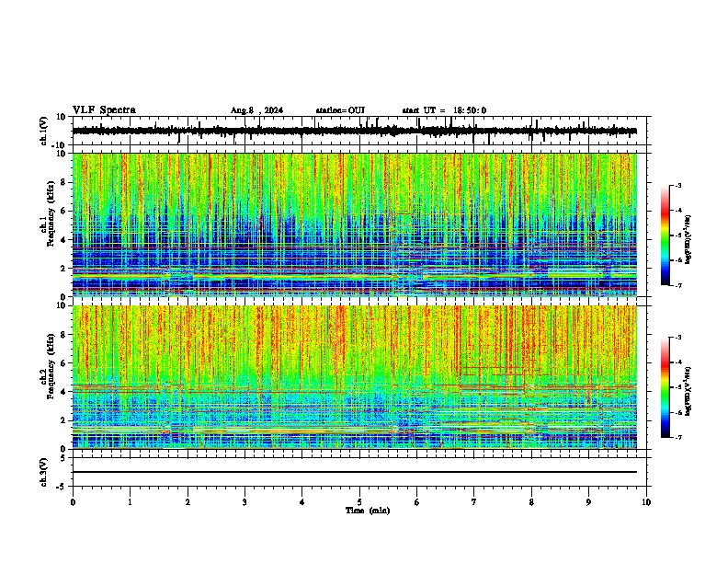Click the "station=OUI" label
The image size is (728, 563).
(340, 110)
